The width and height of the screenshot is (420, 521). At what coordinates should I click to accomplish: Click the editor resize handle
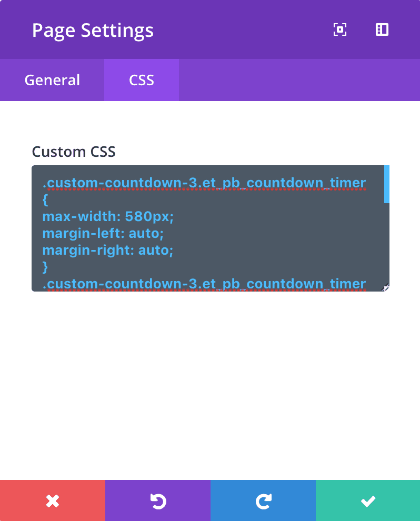[386, 288]
